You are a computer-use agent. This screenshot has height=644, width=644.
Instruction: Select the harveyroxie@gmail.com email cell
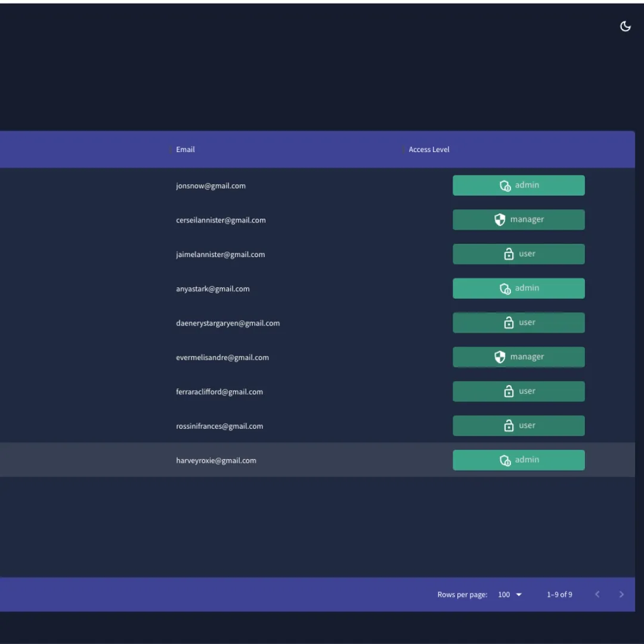[x=216, y=460]
